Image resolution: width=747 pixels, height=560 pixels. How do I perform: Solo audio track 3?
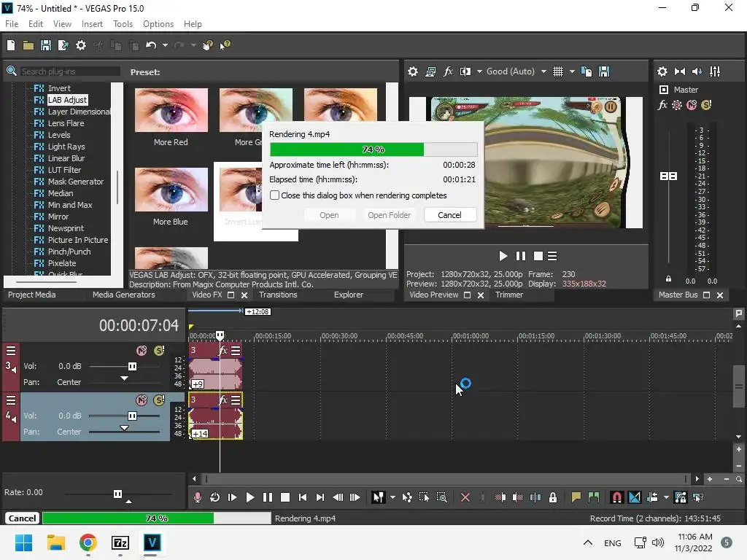pyautogui.click(x=159, y=351)
